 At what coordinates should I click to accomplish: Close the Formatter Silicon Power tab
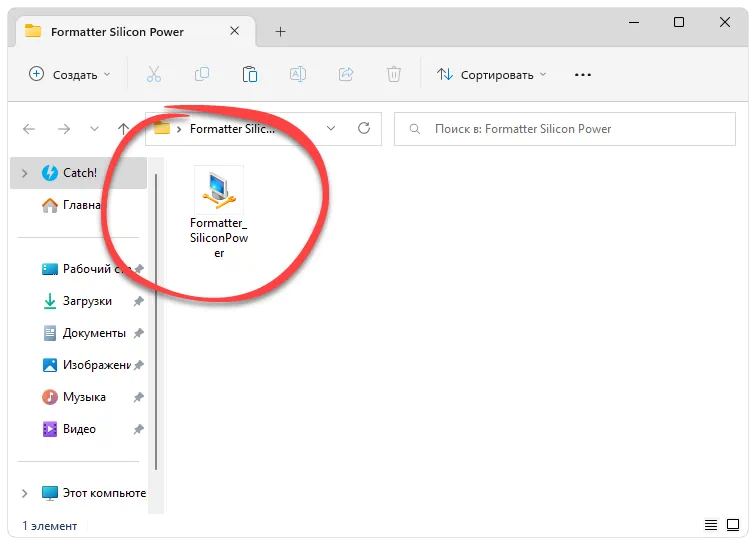pos(235,31)
